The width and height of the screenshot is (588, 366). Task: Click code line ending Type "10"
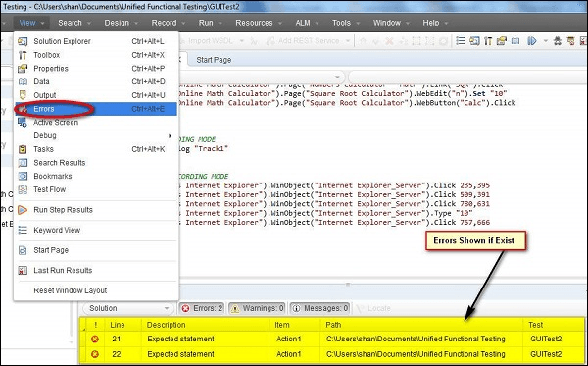[326, 213]
